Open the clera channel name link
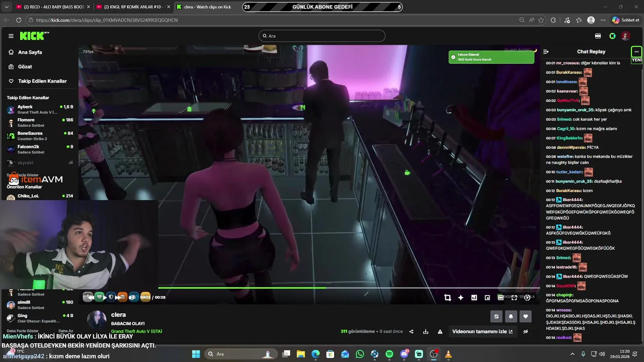This screenshot has height=362, width=644. (x=118, y=315)
